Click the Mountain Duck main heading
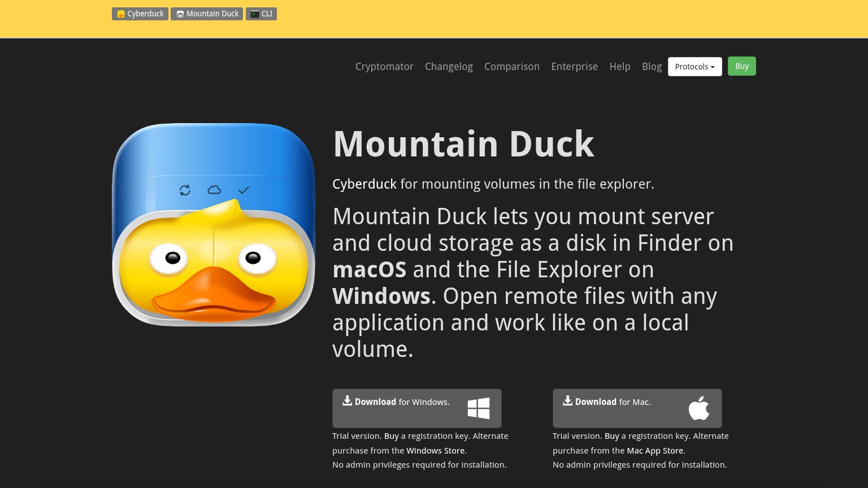 (463, 144)
